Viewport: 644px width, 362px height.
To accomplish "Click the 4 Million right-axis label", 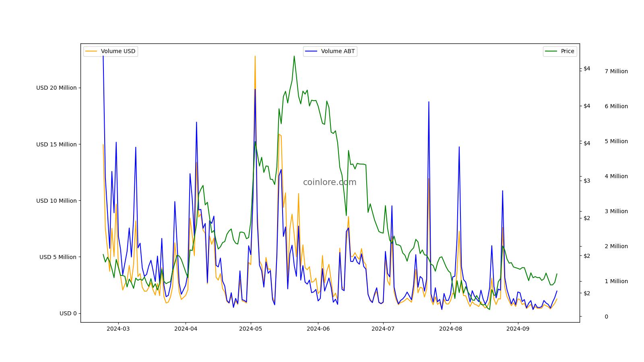I will tap(616, 176).
